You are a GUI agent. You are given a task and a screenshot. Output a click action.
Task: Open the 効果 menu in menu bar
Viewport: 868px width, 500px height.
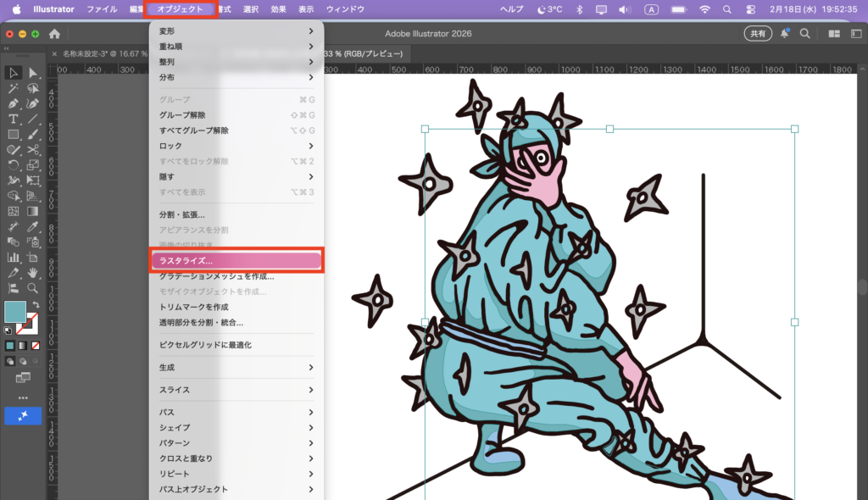(278, 9)
